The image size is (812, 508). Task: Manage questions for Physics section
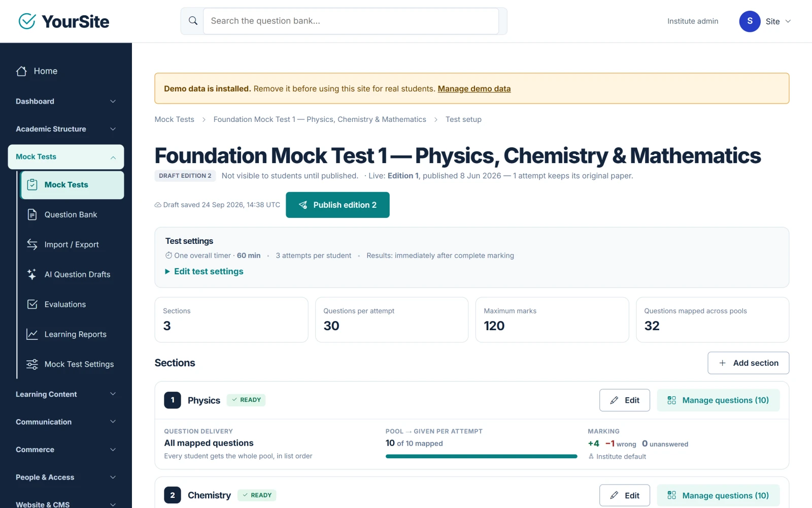click(x=718, y=400)
